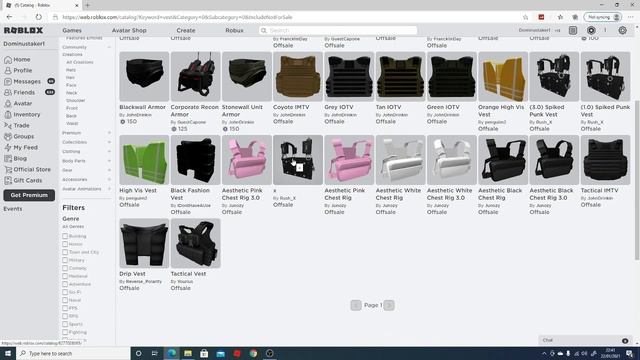Select the Hats subcategory
Image resolution: width=640 pixels, height=360 pixels.
click(x=71, y=70)
